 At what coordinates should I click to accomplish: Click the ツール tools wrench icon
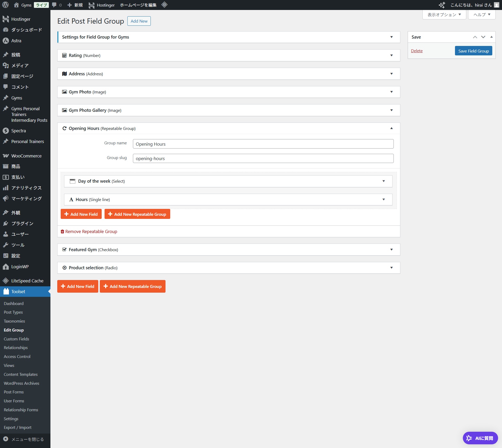6,245
